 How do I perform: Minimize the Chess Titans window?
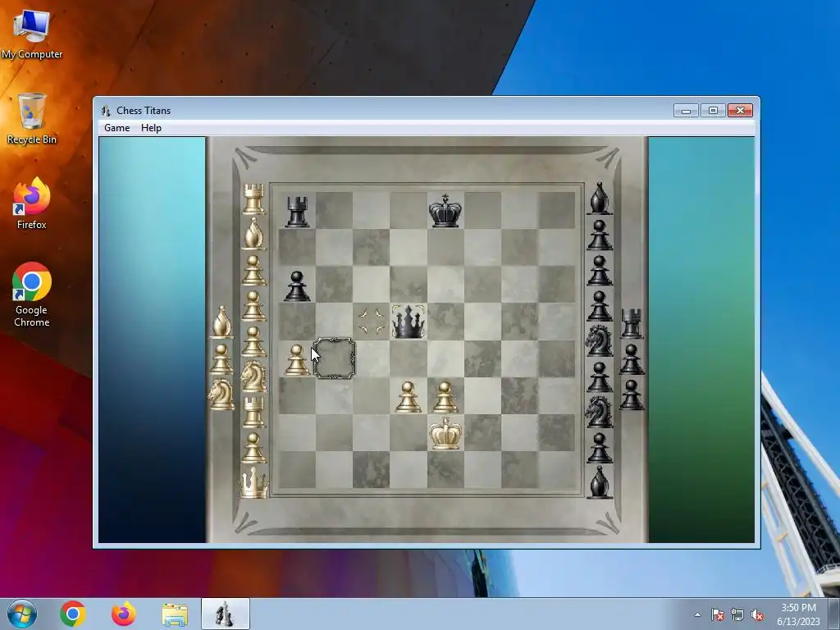pyautogui.click(x=686, y=111)
